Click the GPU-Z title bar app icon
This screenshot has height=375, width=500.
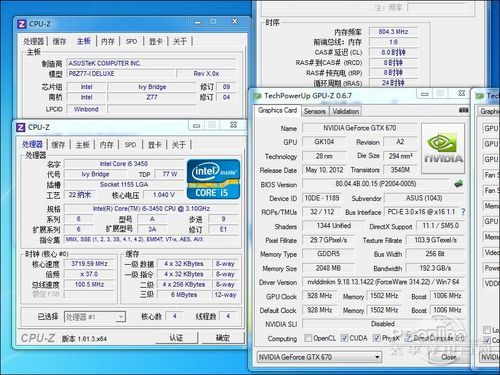pos(257,96)
